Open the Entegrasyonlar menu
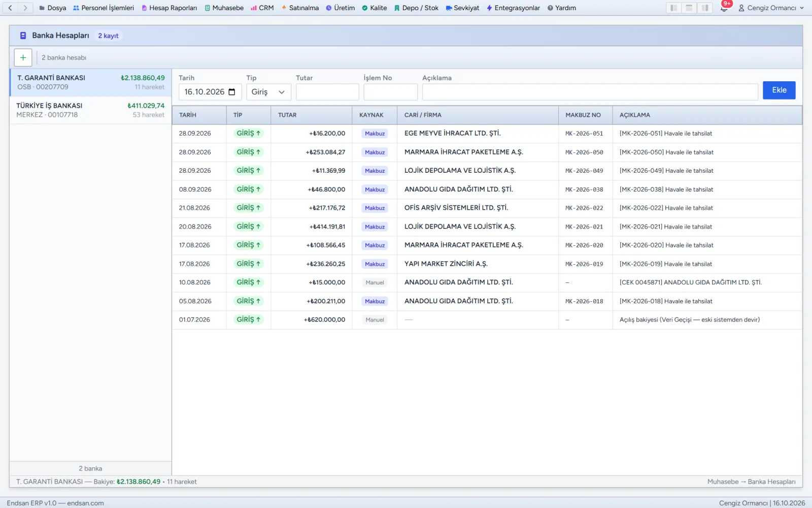Image resolution: width=812 pixels, height=508 pixels. (513, 8)
